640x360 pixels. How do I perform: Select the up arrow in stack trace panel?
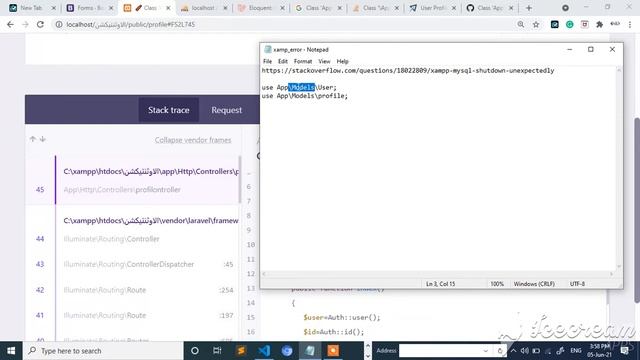[33, 139]
